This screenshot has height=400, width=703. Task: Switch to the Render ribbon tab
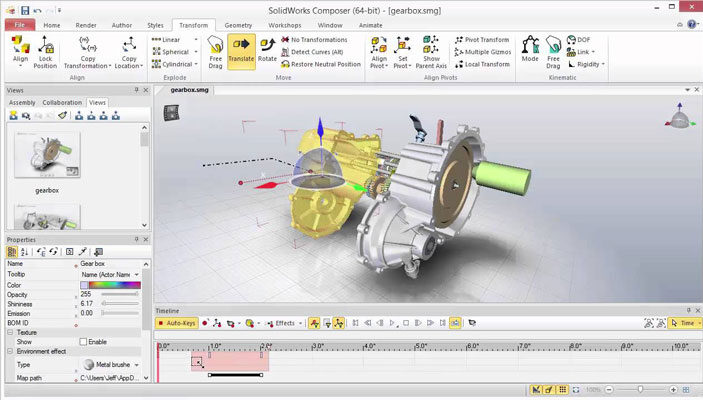(86, 25)
